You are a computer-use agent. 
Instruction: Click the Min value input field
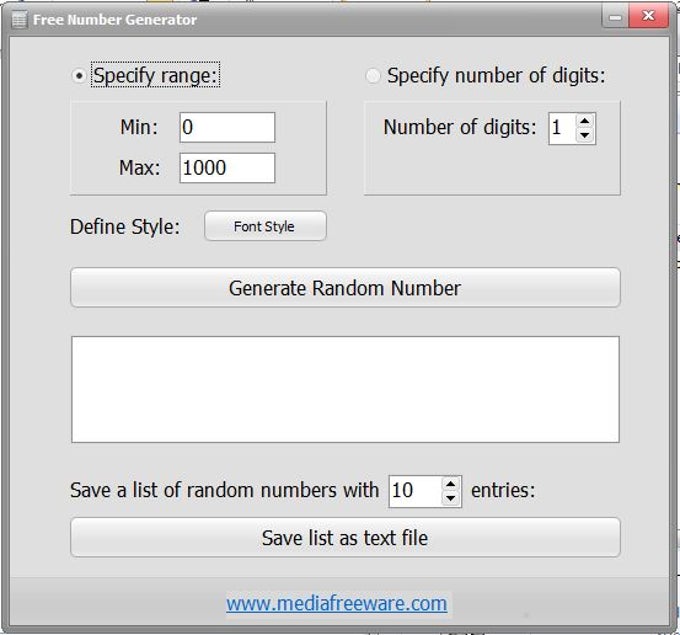(x=227, y=127)
